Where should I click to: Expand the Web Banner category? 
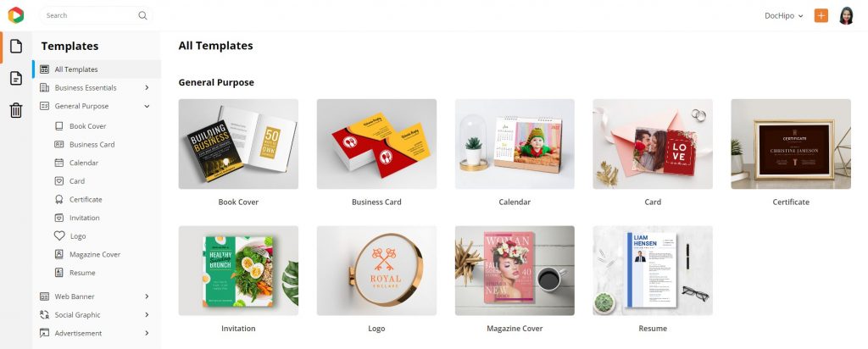tap(147, 296)
